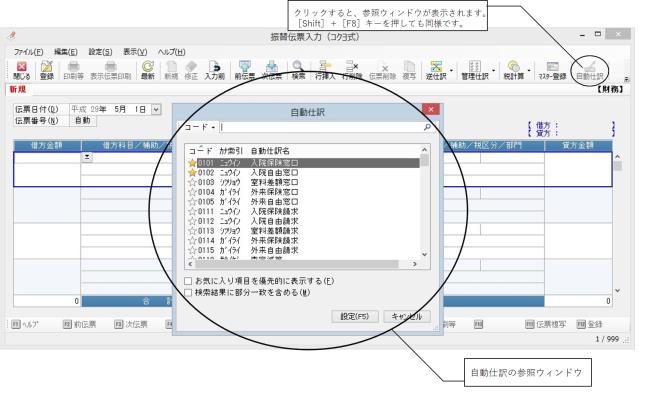660x393 pixels.
Task: Click the 登録 toolbar icon
Action: click(x=46, y=70)
